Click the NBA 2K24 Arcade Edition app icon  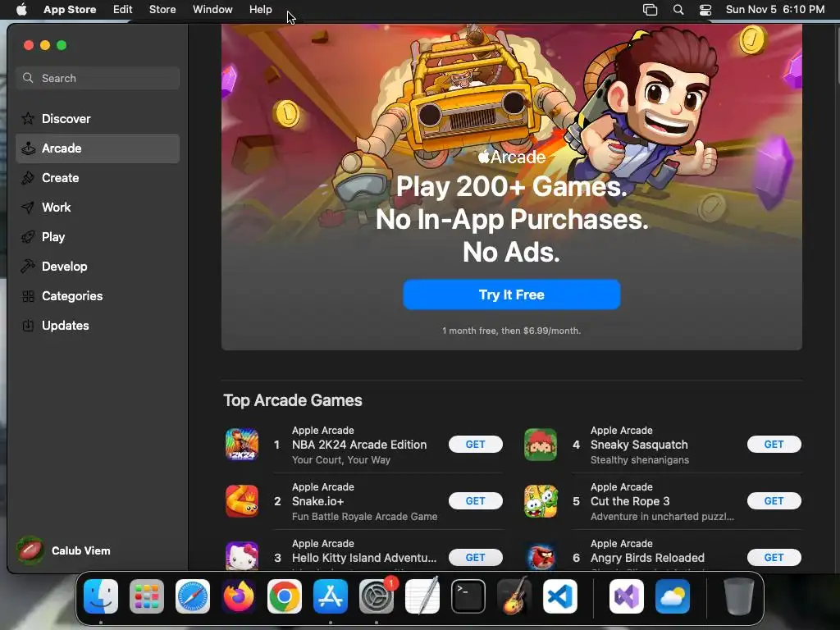[x=242, y=445]
